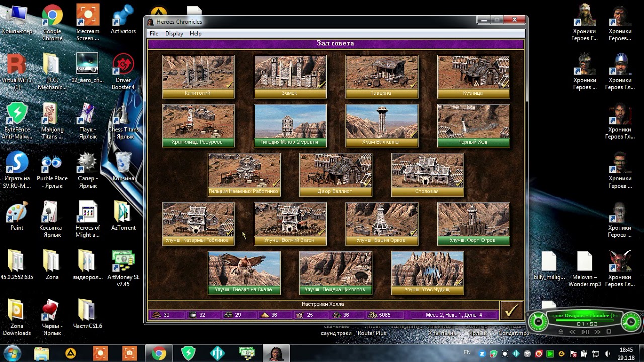Choose the Столовая building card
644x362 pixels.
(428, 174)
